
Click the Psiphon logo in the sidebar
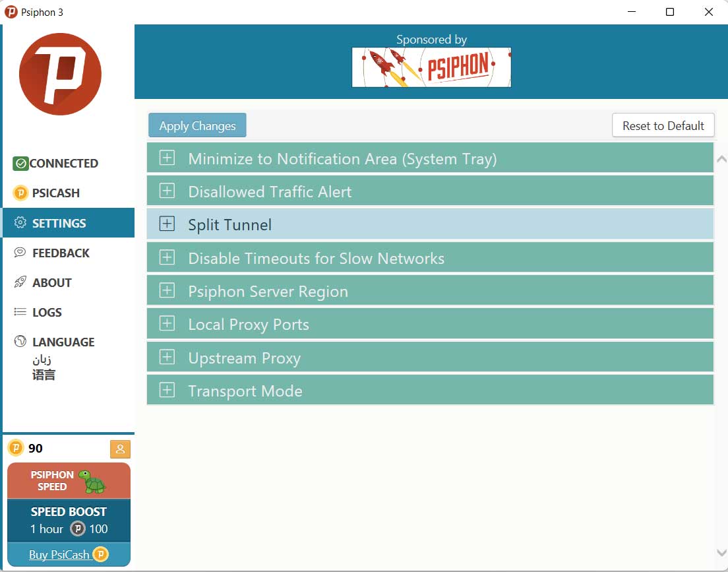[59, 74]
